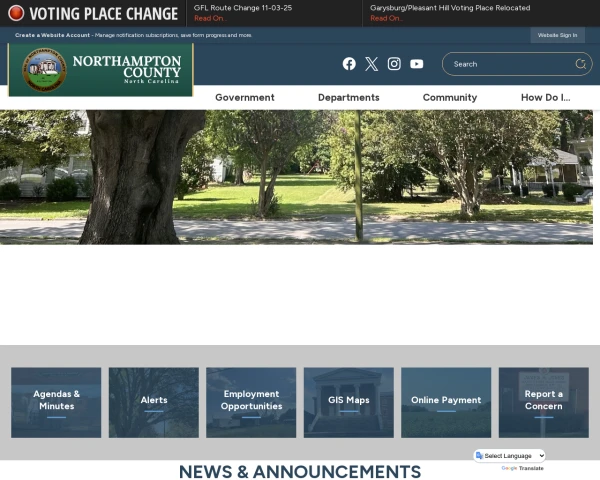The width and height of the screenshot is (600, 480).
Task: Read on about GFL Route Change
Action: pos(209,18)
